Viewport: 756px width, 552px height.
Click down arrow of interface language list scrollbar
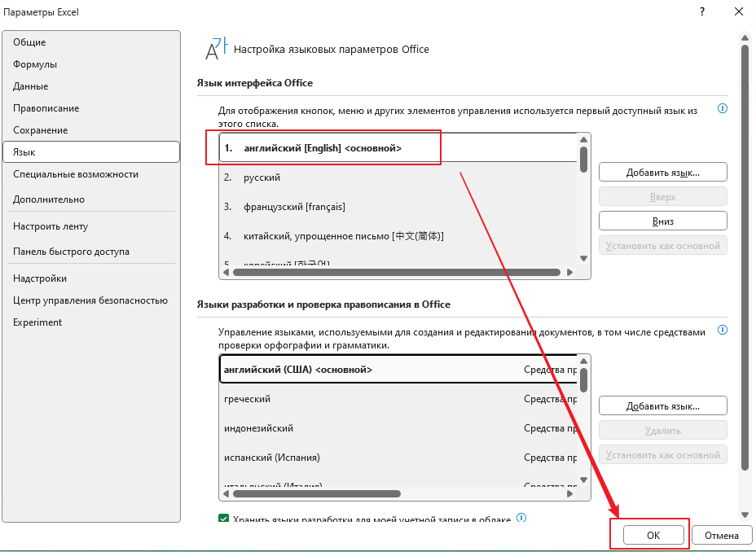583,259
